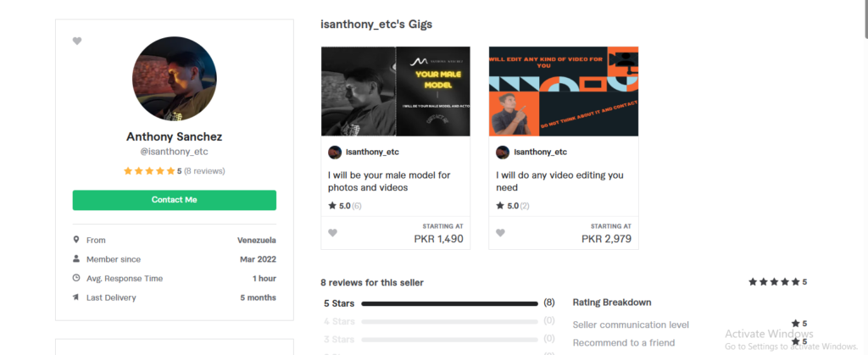The width and height of the screenshot is (868, 355).
Task: Filter reviews by the 5 Stars bar
Action: coord(449,302)
